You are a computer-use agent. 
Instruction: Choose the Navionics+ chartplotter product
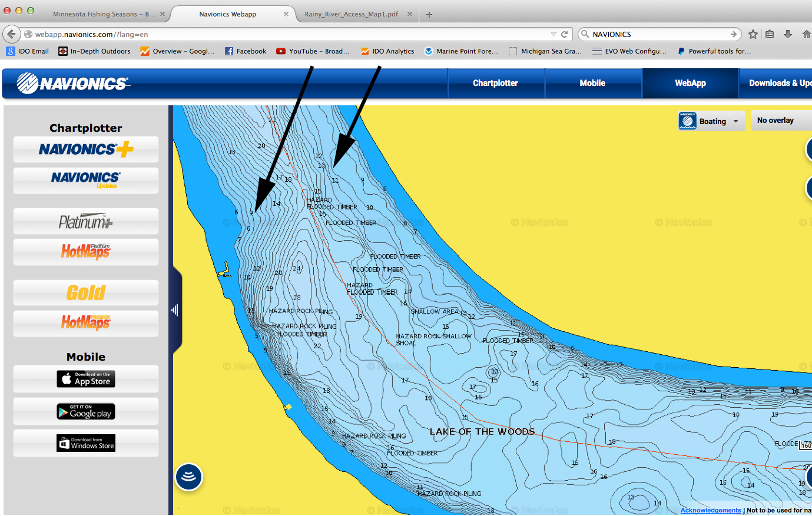point(86,149)
